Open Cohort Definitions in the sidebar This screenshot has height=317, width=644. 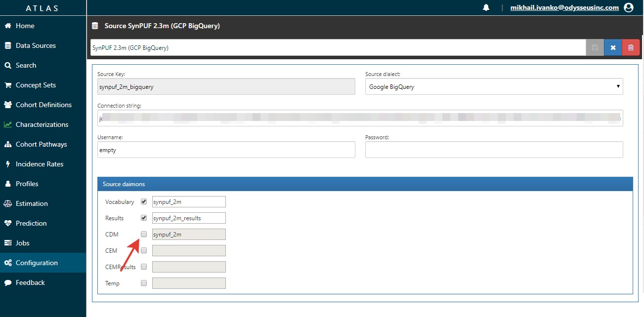tap(43, 105)
